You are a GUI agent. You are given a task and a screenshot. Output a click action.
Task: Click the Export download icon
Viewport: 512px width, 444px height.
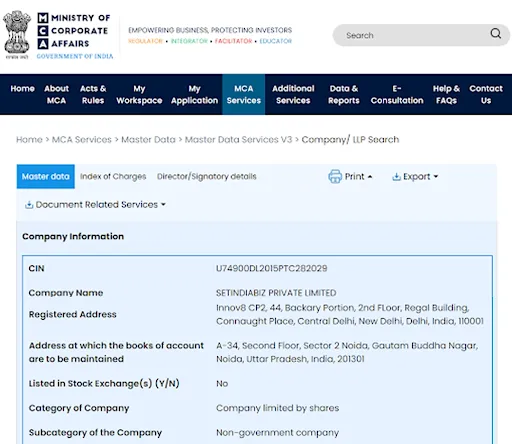[x=396, y=176]
